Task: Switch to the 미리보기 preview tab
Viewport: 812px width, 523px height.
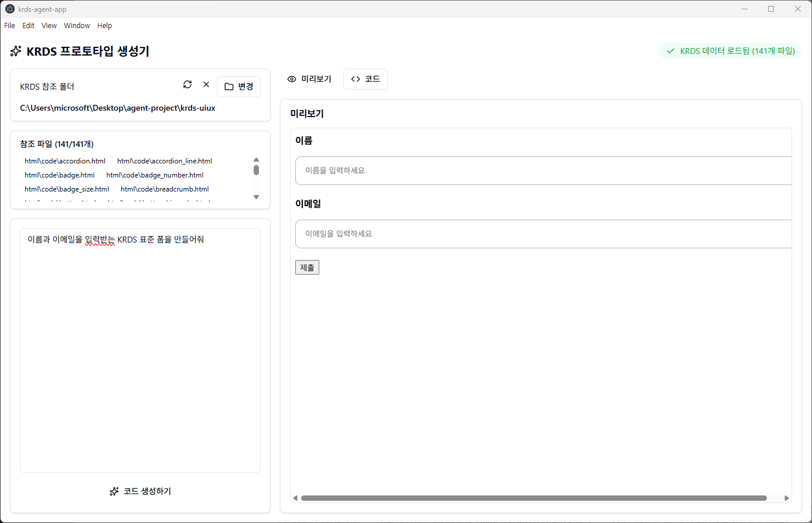Action: tap(309, 79)
